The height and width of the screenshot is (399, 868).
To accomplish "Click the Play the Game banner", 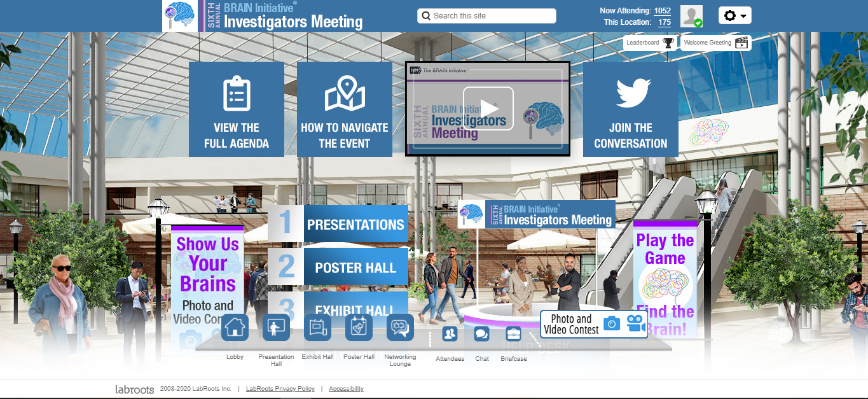I will [x=665, y=279].
